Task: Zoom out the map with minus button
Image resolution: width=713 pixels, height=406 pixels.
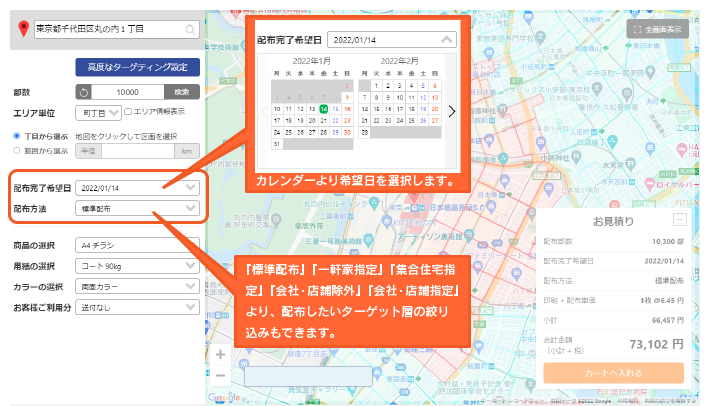Action: (221, 376)
